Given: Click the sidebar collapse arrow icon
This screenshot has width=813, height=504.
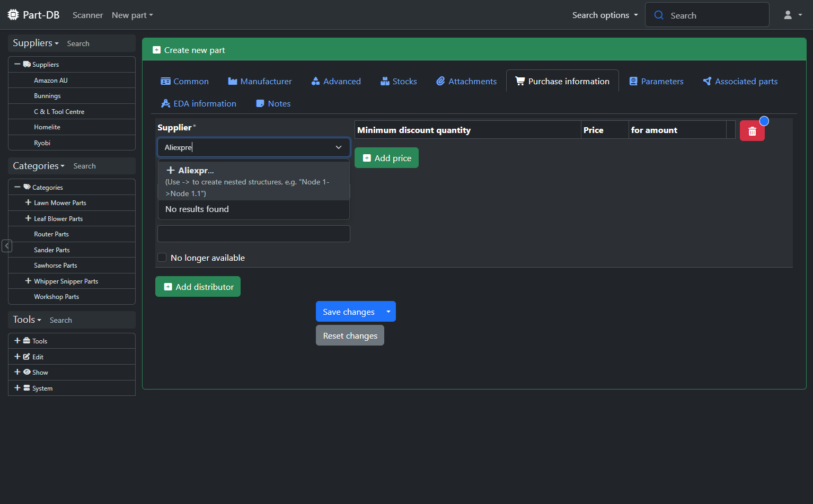Looking at the screenshot, I should pos(7,246).
